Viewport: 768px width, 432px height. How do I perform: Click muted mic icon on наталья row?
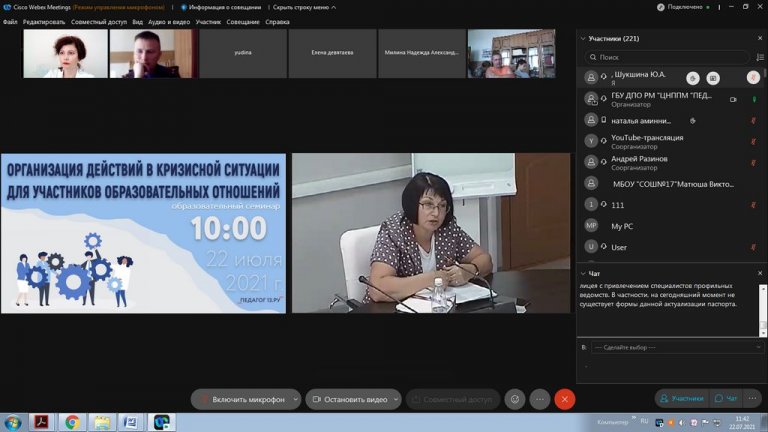point(753,120)
